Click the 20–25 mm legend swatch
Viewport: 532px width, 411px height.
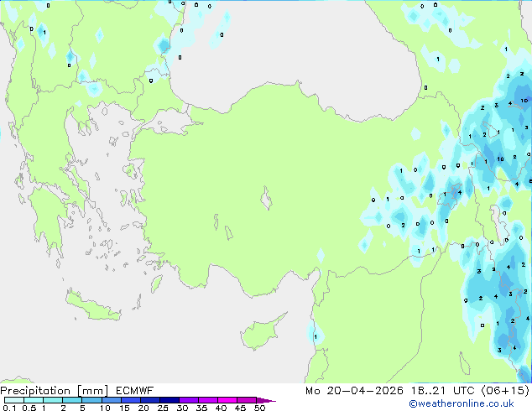(149, 400)
